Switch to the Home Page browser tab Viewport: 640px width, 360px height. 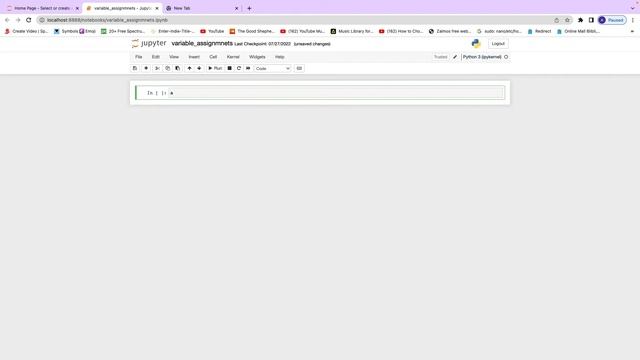[41, 8]
